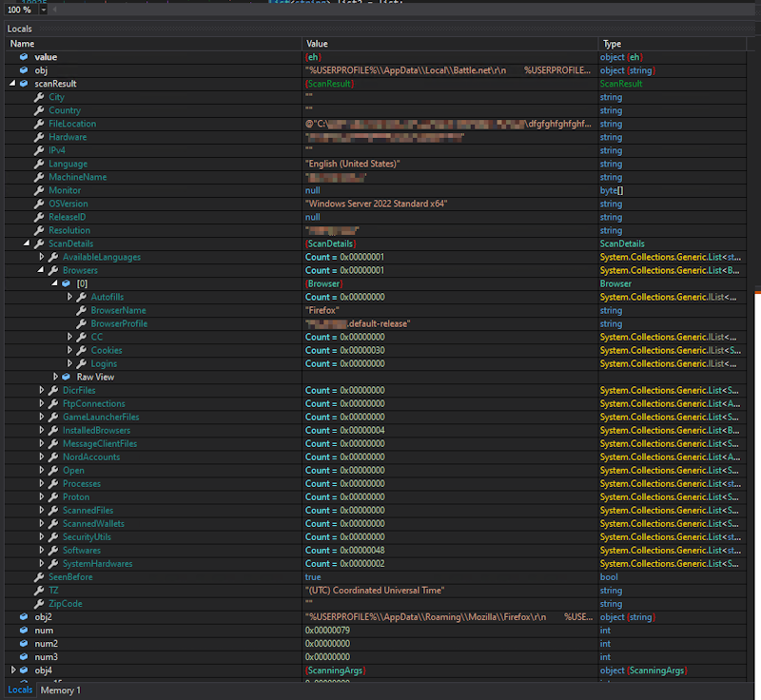Sort by the Name column header
Viewport: 761px width, 700px height.
(x=153, y=44)
